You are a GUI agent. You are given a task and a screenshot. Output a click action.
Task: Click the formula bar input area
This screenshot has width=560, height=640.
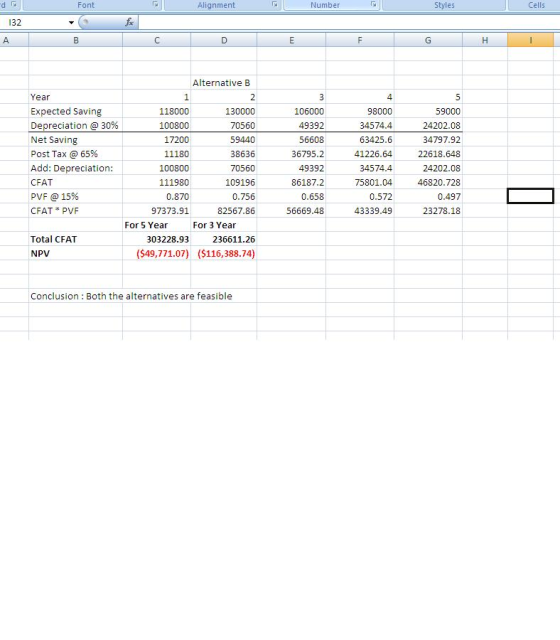[349, 22]
